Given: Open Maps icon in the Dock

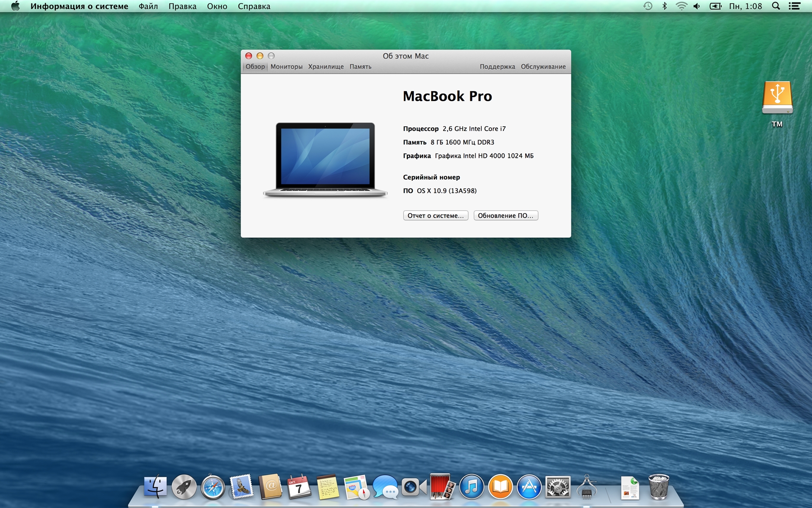Looking at the screenshot, I should point(356,487).
